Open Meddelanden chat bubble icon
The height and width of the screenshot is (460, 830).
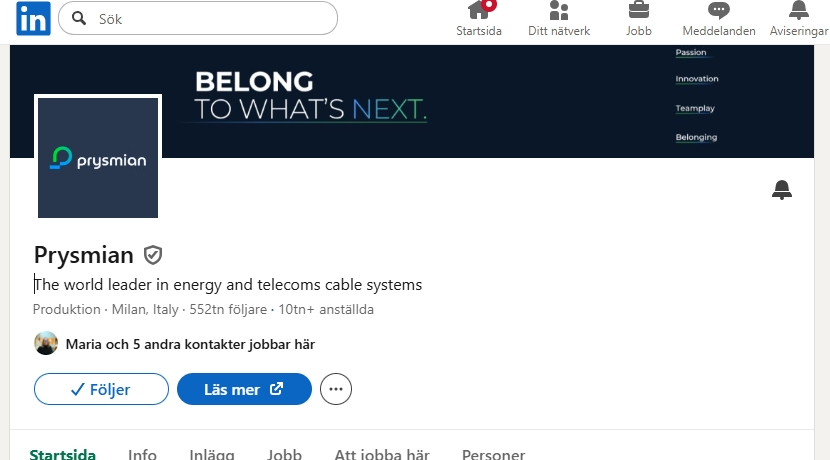pos(719,10)
